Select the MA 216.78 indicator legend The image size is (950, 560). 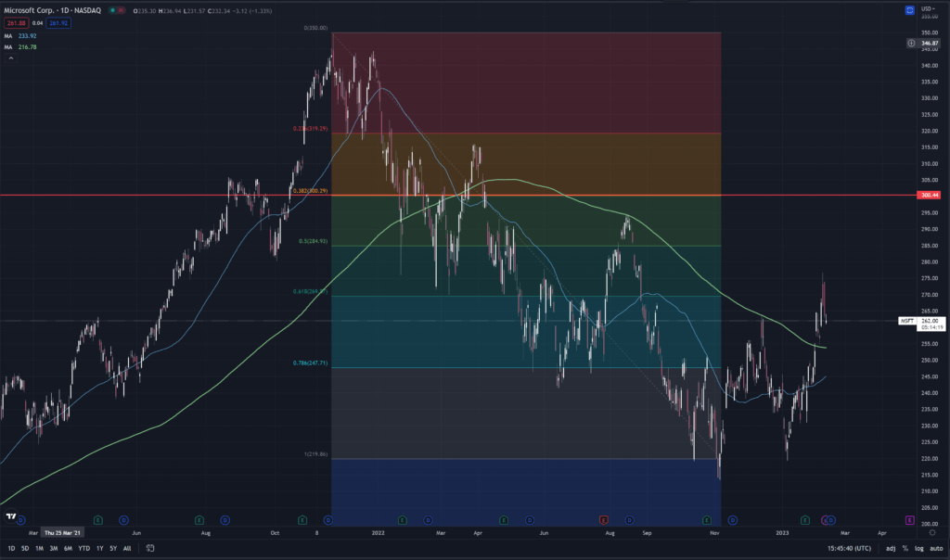coord(20,46)
